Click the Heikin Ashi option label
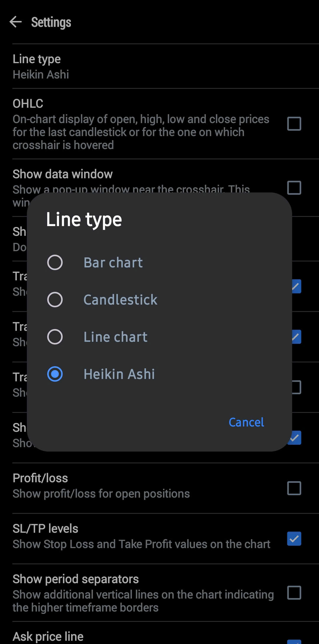The image size is (319, 644). (119, 374)
